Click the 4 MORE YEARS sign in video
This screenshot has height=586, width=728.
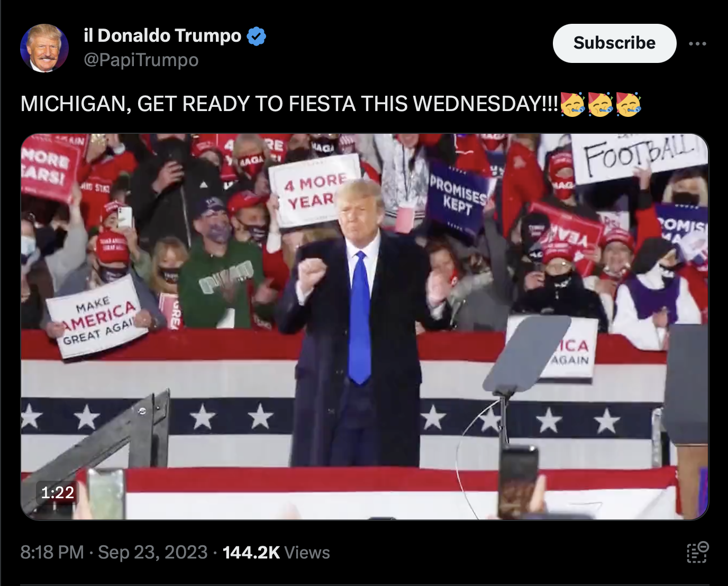pyautogui.click(x=314, y=191)
